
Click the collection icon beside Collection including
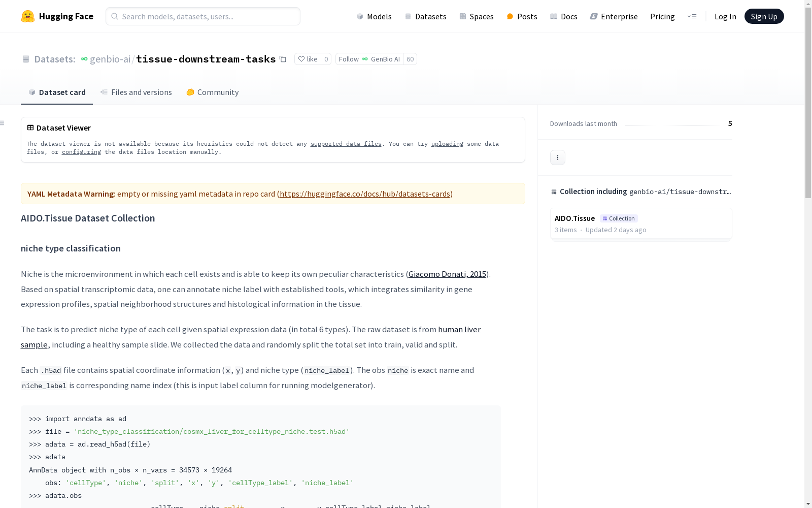click(554, 192)
